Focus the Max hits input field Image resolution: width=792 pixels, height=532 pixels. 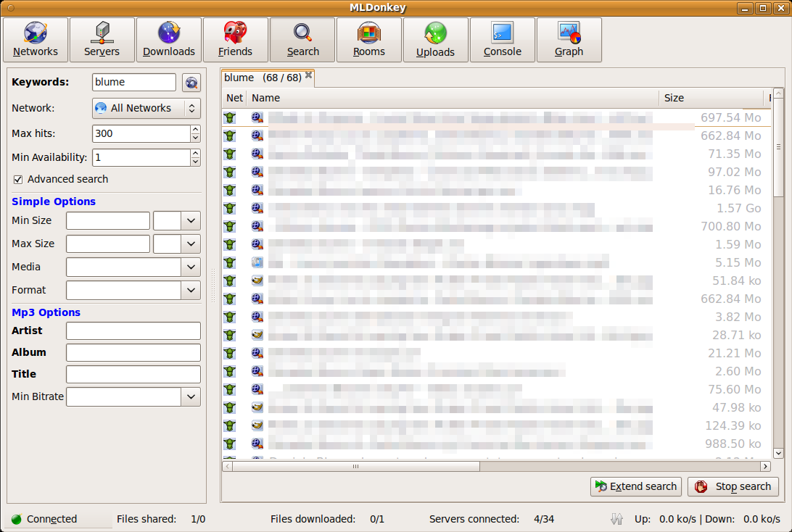(141, 134)
